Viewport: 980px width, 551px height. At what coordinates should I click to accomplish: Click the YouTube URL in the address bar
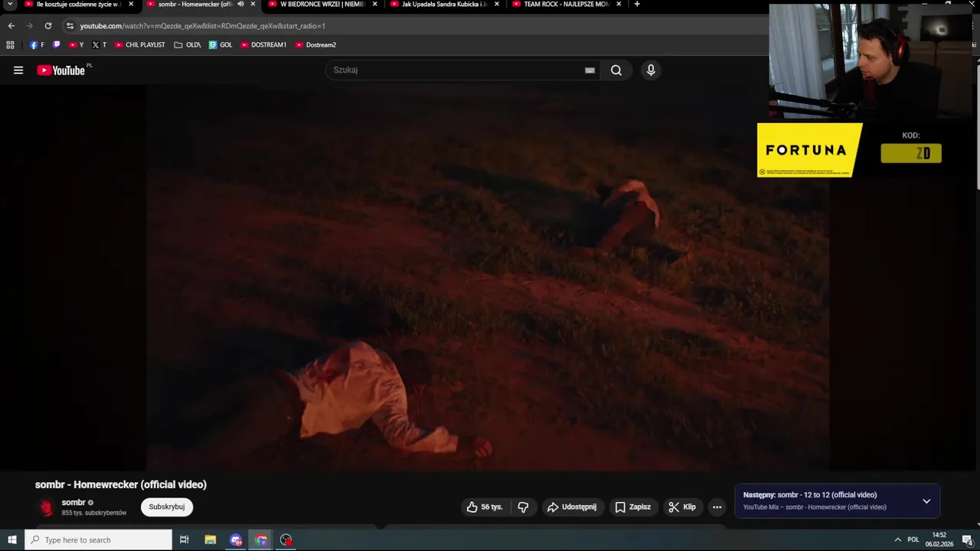[x=203, y=25]
